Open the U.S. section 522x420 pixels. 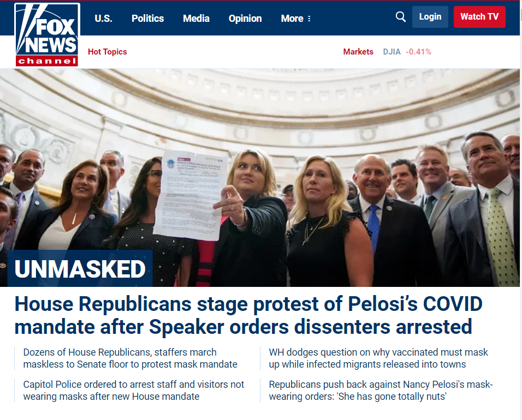(103, 19)
